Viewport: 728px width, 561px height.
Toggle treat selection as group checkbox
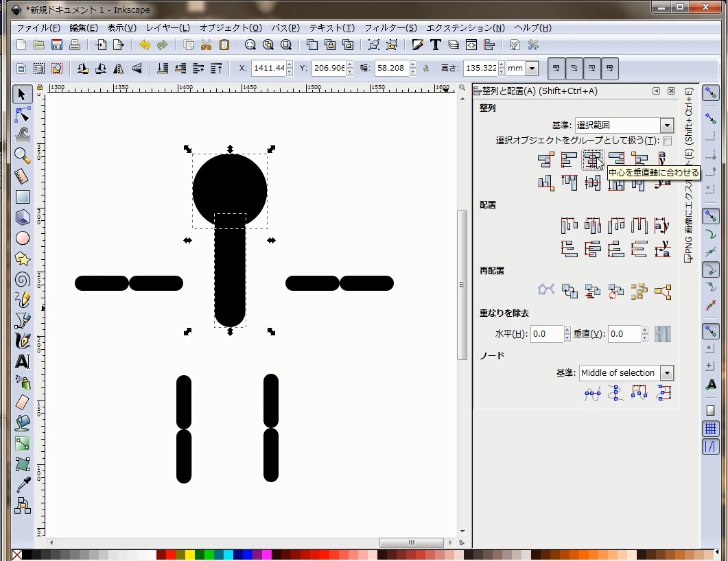pyautogui.click(x=667, y=141)
